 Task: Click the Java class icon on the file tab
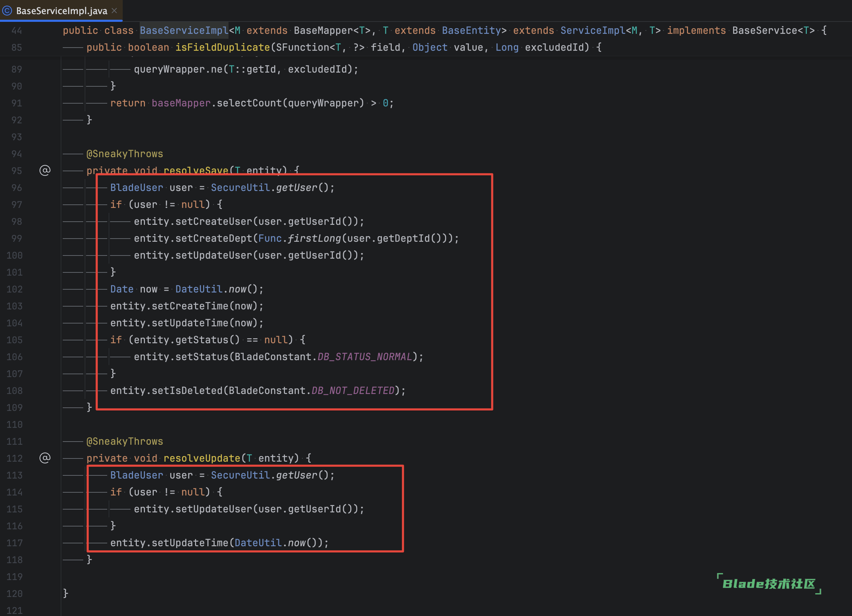7,11
